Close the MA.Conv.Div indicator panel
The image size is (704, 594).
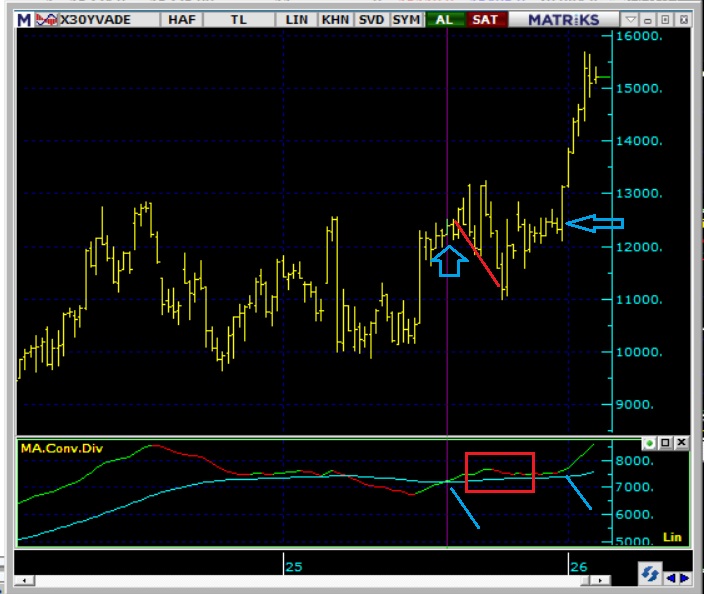point(681,443)
